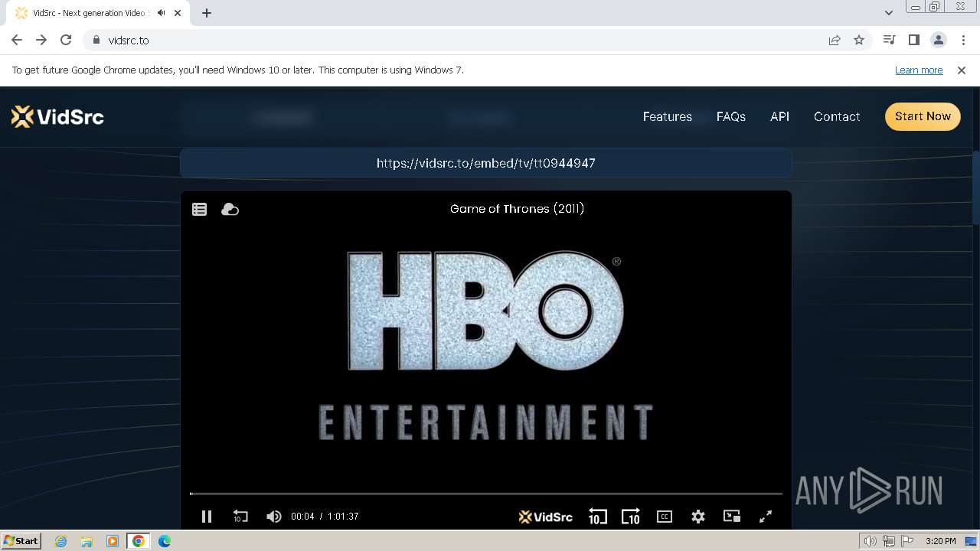Enter fullscreen video mode
The height and width of the screenshot is (551, 980).
[x=766, y=517]
